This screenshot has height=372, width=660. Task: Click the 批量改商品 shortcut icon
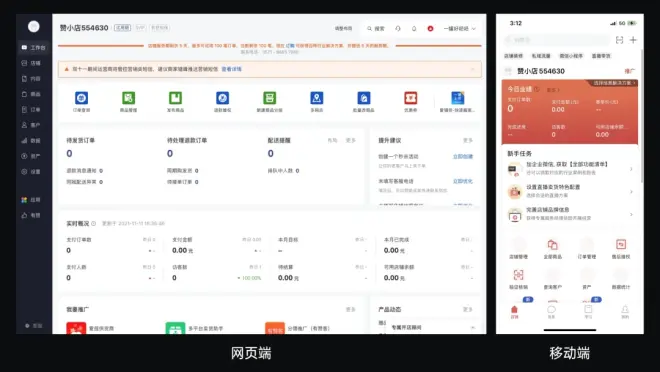pos(364,98)
